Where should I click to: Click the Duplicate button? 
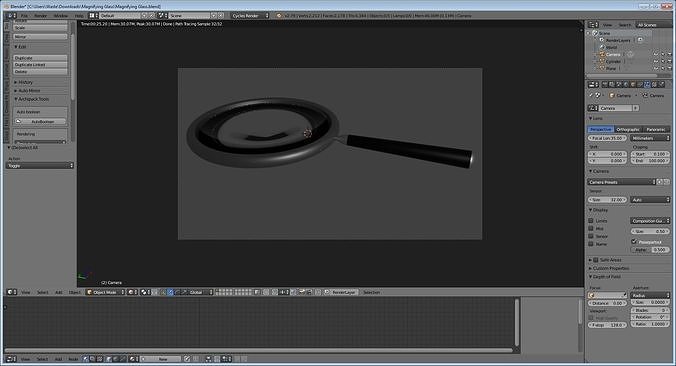pyautogui.click(x=41, y=58)
